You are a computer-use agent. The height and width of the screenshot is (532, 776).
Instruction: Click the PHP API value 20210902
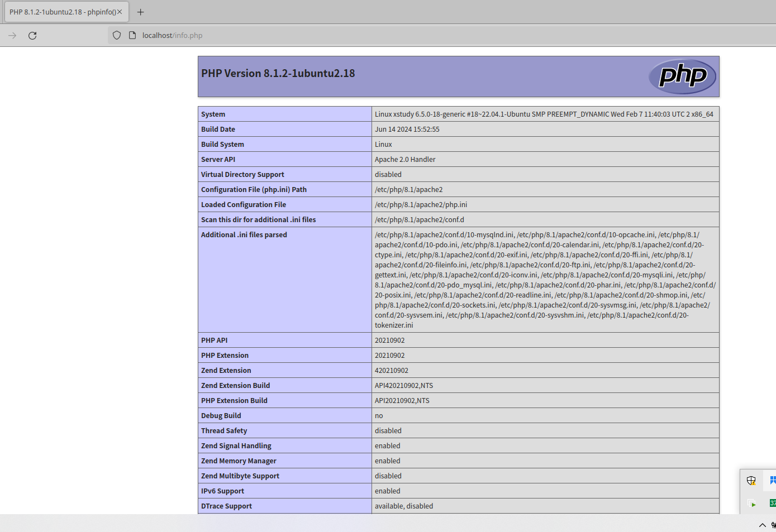390,340
